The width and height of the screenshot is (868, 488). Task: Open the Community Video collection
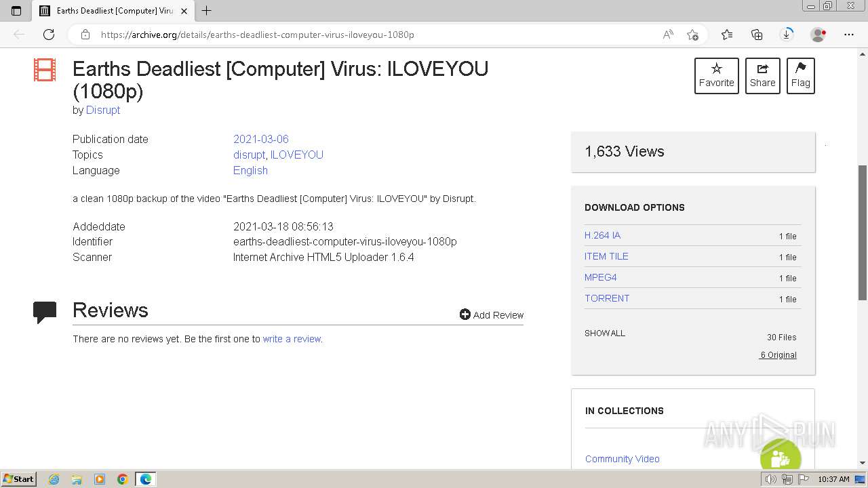pyautogui.click(x=623, y=459)
